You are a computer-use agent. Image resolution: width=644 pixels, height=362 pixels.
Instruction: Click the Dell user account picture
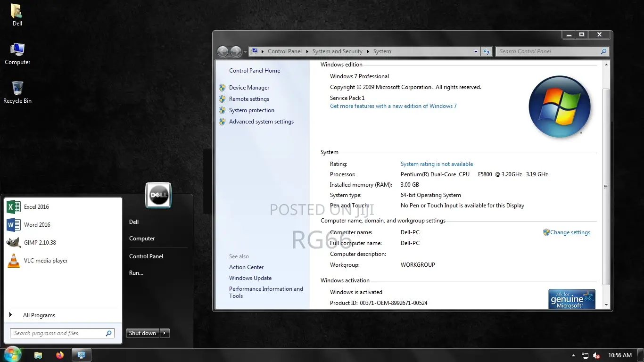[158, 195]
